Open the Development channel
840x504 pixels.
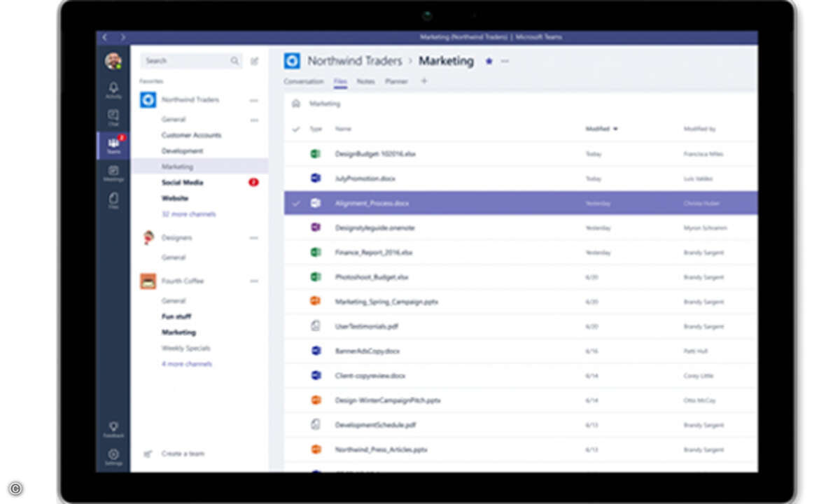(182, 151)
